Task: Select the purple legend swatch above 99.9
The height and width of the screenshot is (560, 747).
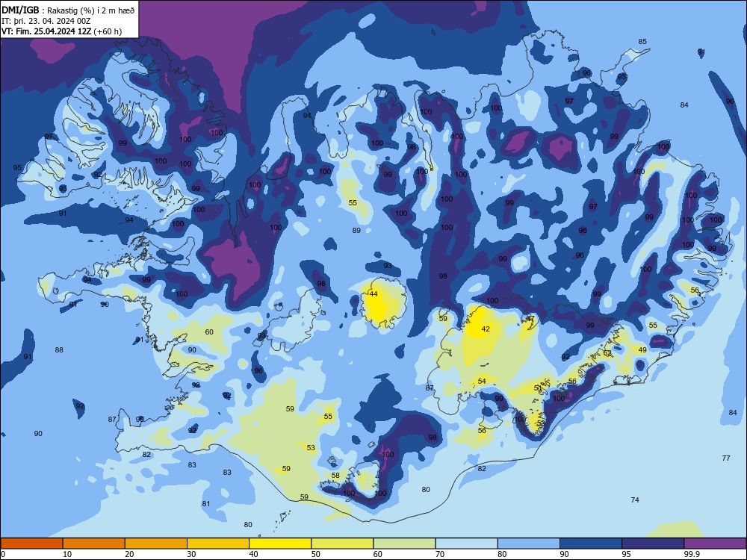Action: (x=715, y=544)
